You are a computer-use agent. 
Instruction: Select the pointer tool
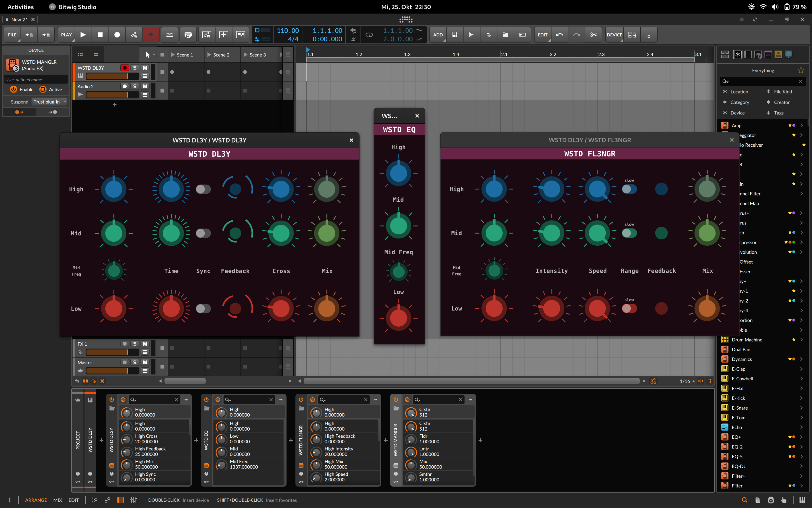[148, 54]
